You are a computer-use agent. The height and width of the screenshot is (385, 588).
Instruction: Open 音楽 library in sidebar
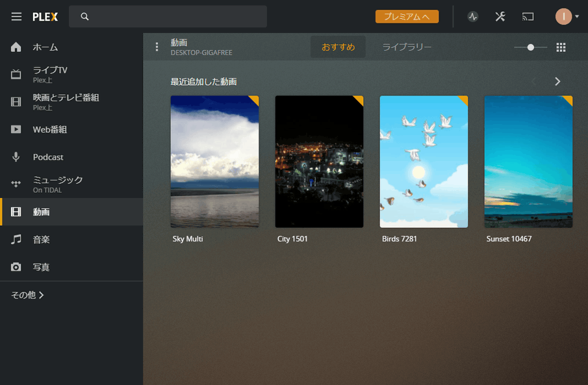tap(71, 239)
